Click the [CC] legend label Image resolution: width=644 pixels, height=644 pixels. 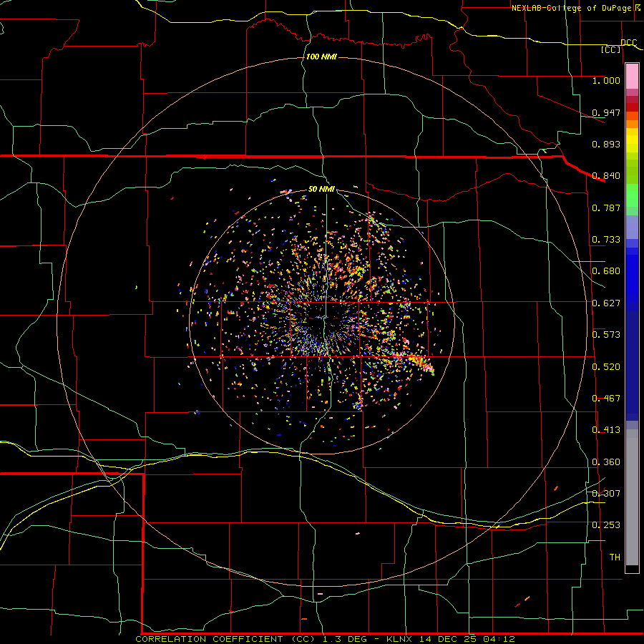pos(611,49)
